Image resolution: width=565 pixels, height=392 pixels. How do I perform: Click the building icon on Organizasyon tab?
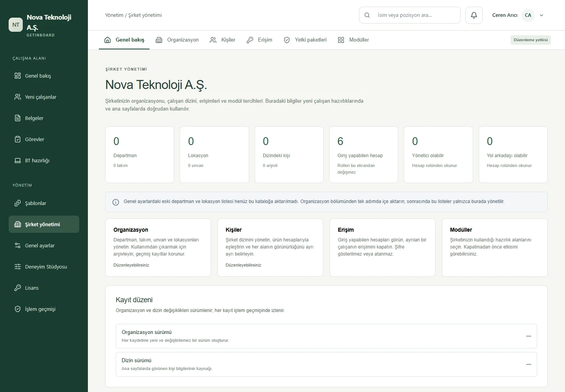click(159, 40)
